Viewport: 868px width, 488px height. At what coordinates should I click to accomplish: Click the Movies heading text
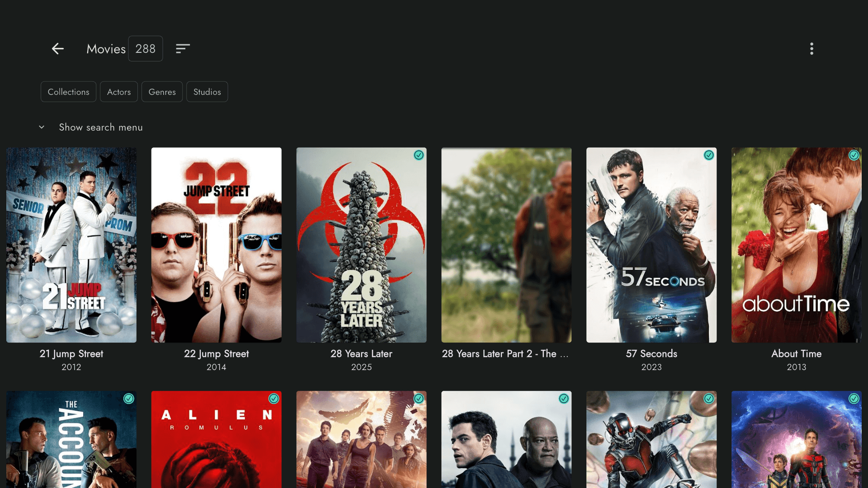click(106, 49)
